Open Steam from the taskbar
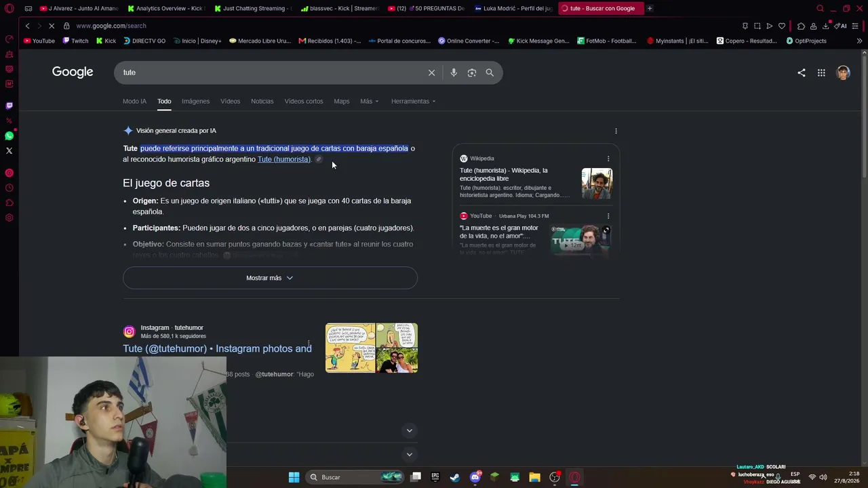The width and height of the screenshot is (868, 488). pos(455,477)
